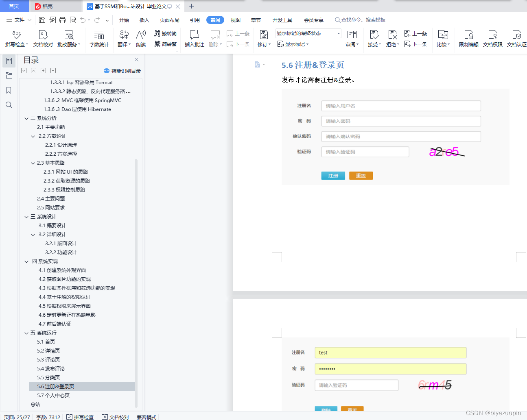The image size is (527, 420).
Task: Toggle the 文档校对 checkbox in the status bar
Action: (105, 417)
